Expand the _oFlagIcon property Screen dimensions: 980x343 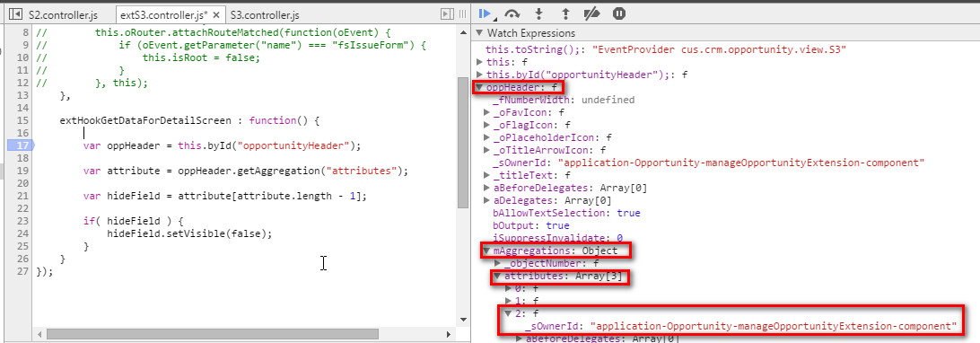(x=487, y=125)
